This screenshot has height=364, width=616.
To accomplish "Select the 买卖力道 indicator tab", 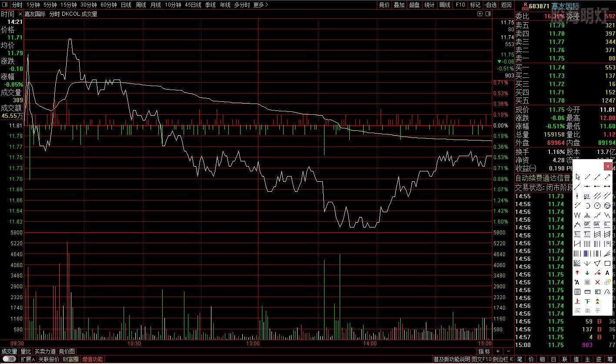I will [45, 351].
